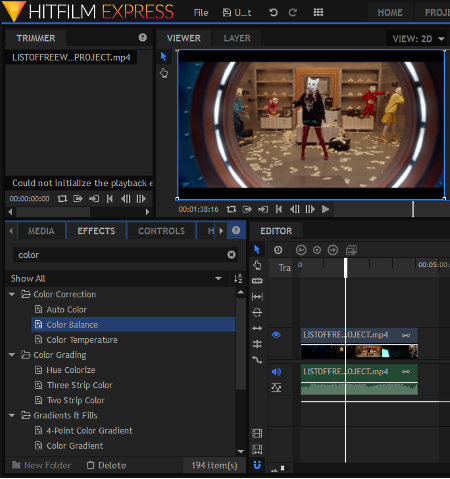The height and width of the screenshot is (479, 450).
Task: Open the workspaces grid icon
Action: 318,13
